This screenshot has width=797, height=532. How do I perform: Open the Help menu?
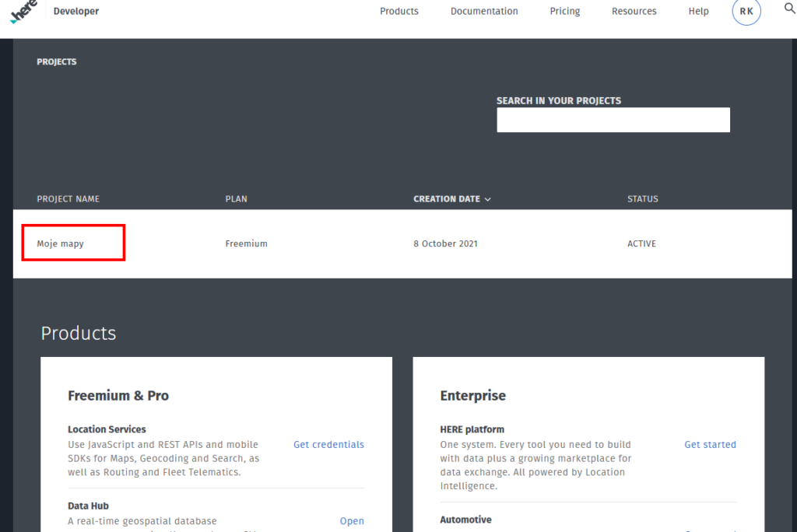point(698,12)
